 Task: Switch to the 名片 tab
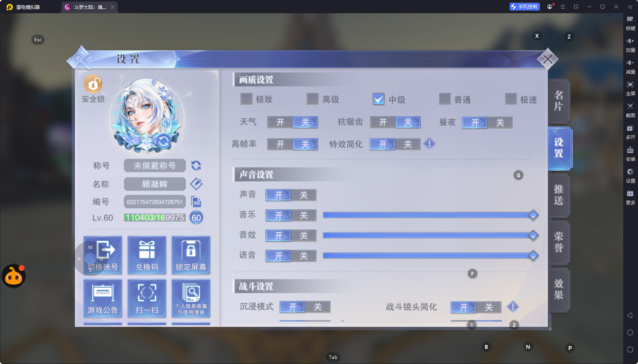pos(558,101)
